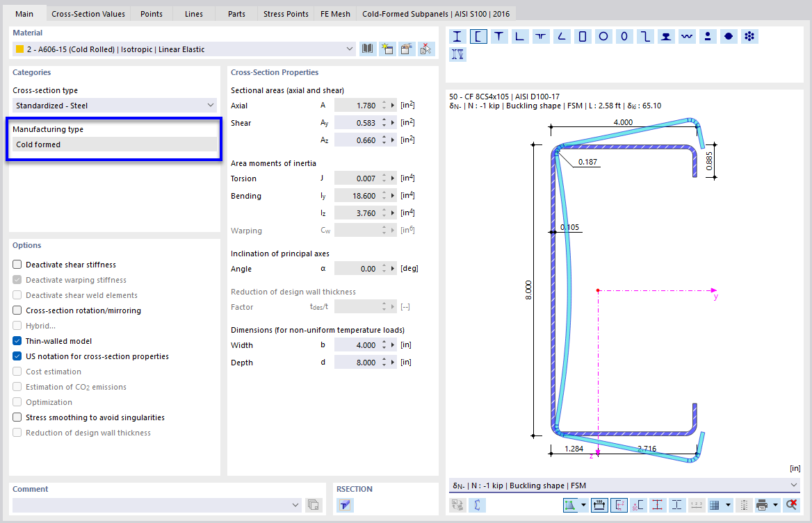Select the flat bar section icon

point(708,36)
